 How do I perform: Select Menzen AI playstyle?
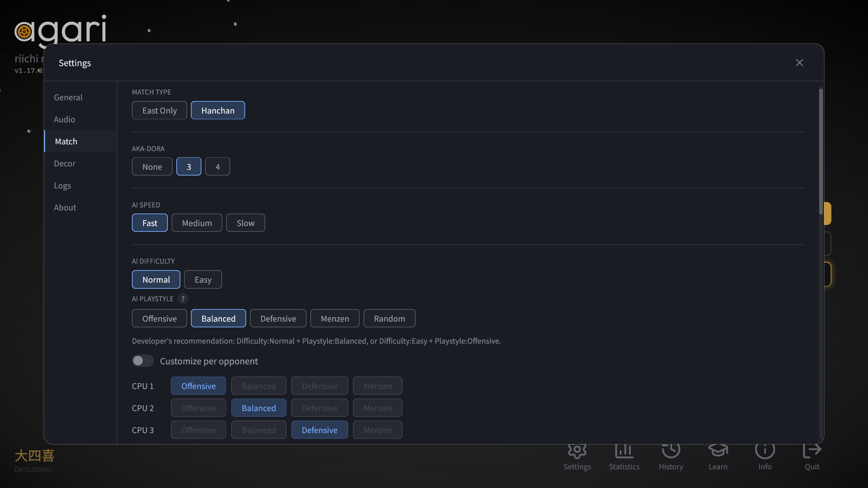tap(335, 319)
